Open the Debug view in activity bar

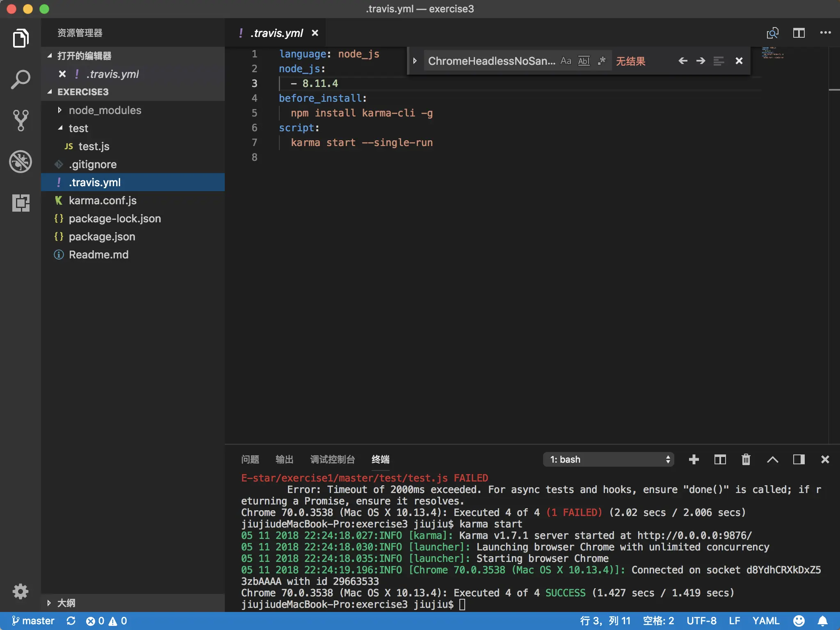pos(21,161)
